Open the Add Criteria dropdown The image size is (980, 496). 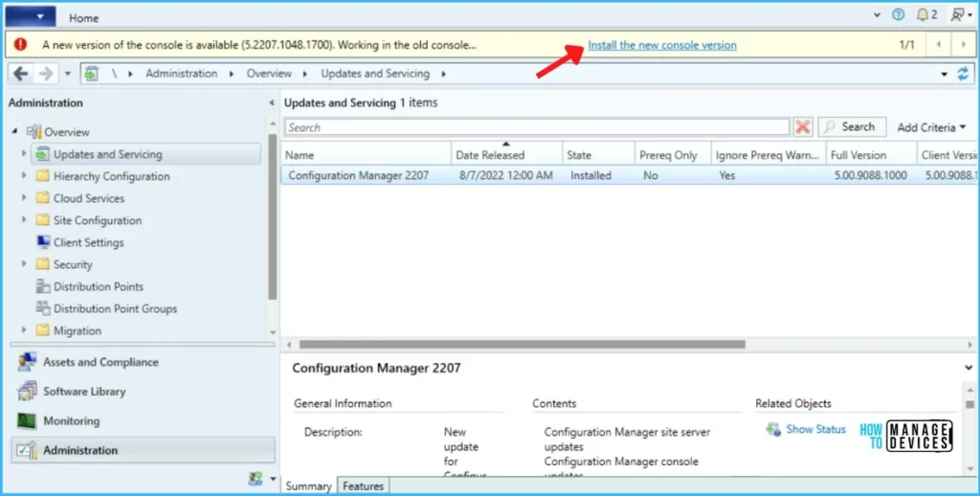click(x=931, y=127)
